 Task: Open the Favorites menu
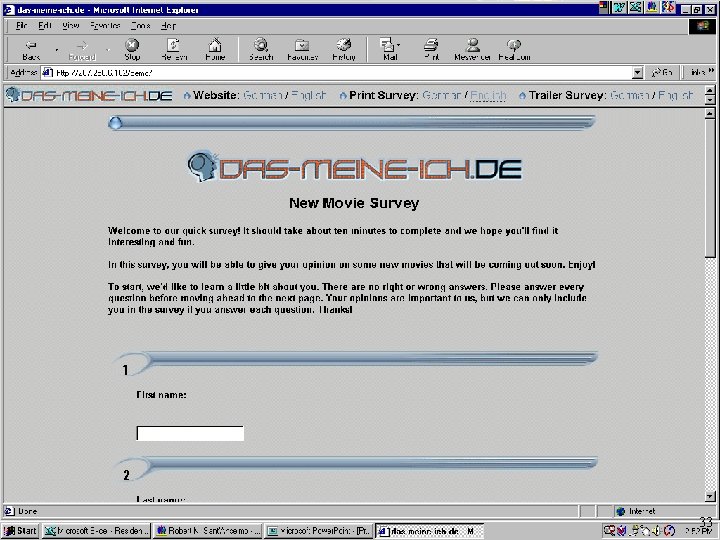pyautogui.click(x=105, y=26)
